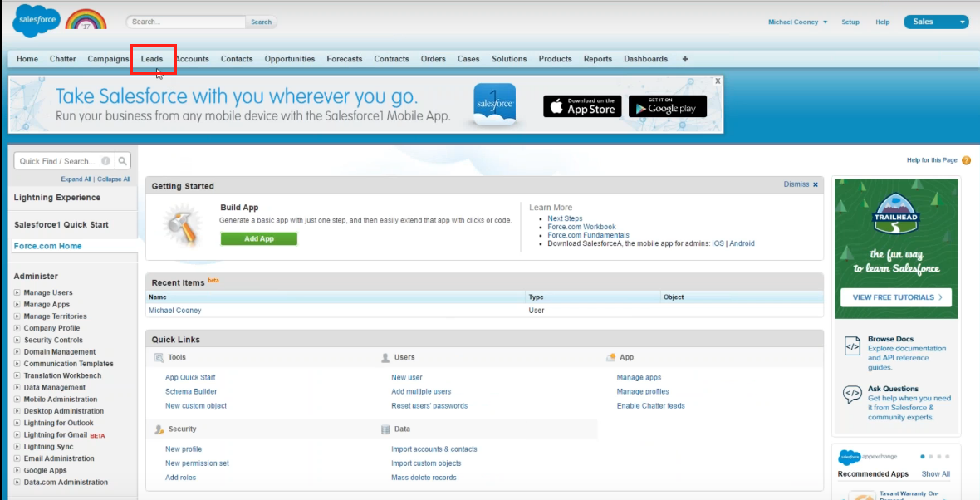The width and height of the screenshot is (980, 500).
Task: Expand Data Management tree node
Action: coord(17,388)
